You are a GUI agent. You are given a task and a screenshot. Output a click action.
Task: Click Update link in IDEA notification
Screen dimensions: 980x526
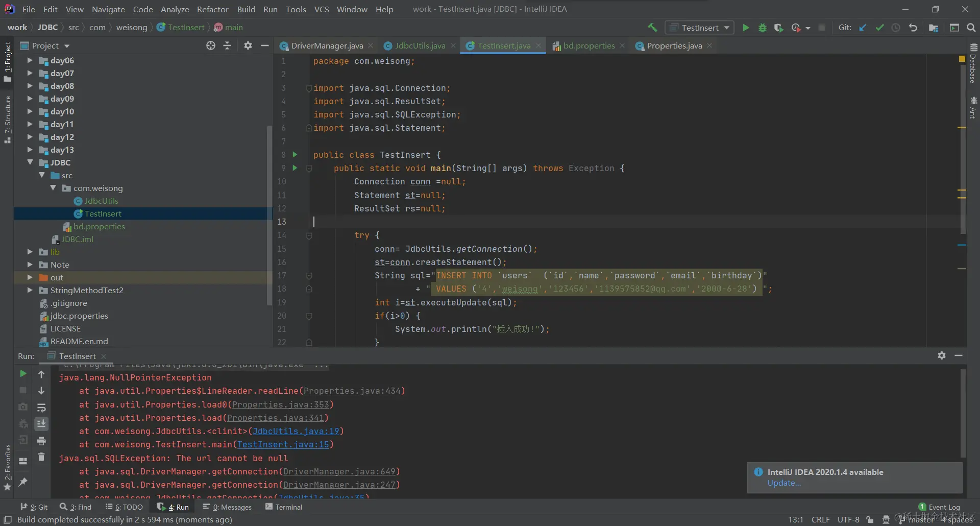pos(784,483)
